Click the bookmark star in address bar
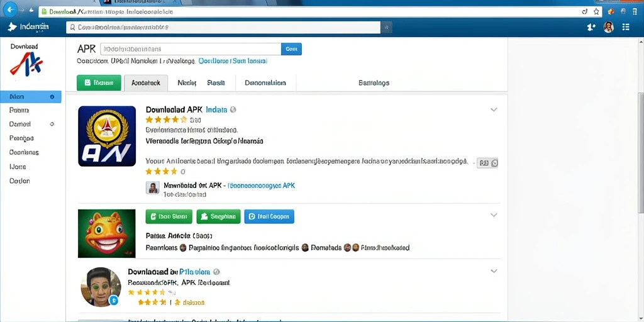Viewport: 644px width, 322px height. point(596,11)
